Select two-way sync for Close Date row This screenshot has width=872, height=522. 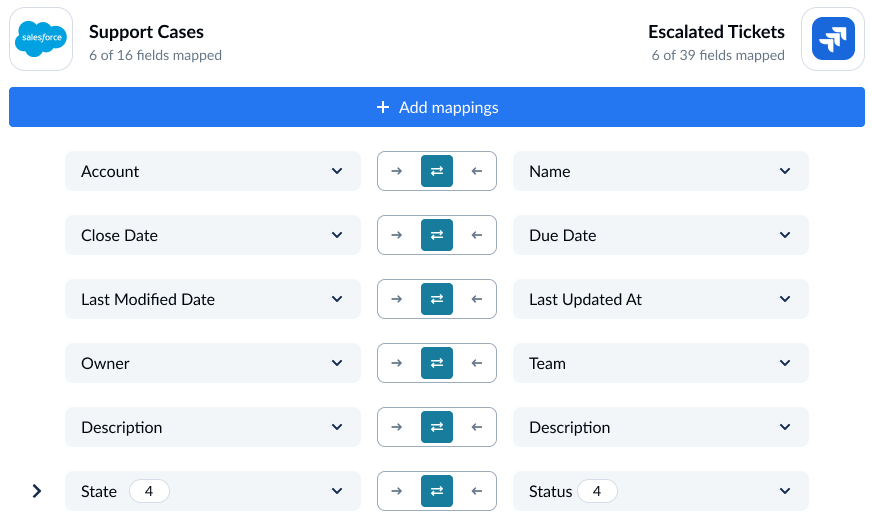437,235
